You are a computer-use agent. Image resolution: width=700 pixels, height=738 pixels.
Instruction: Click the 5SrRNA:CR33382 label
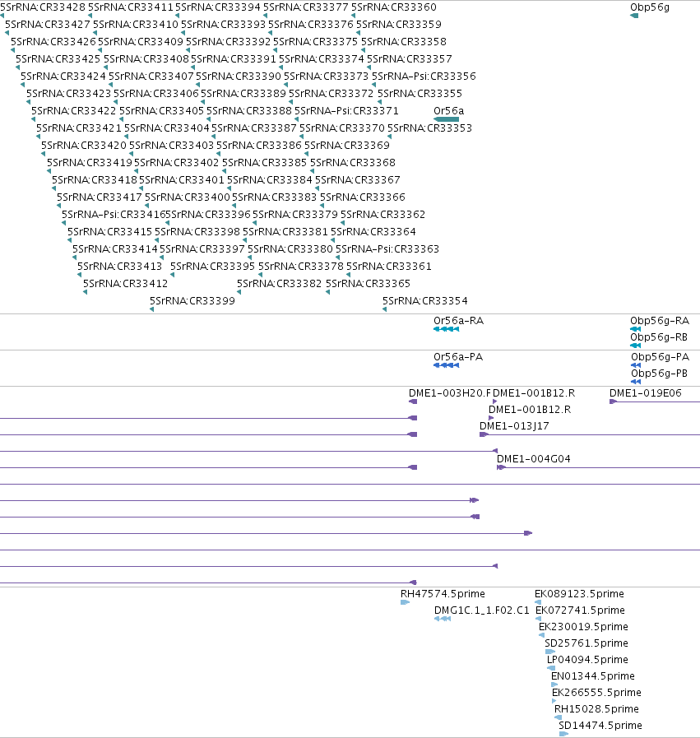[x=280, y=285]
